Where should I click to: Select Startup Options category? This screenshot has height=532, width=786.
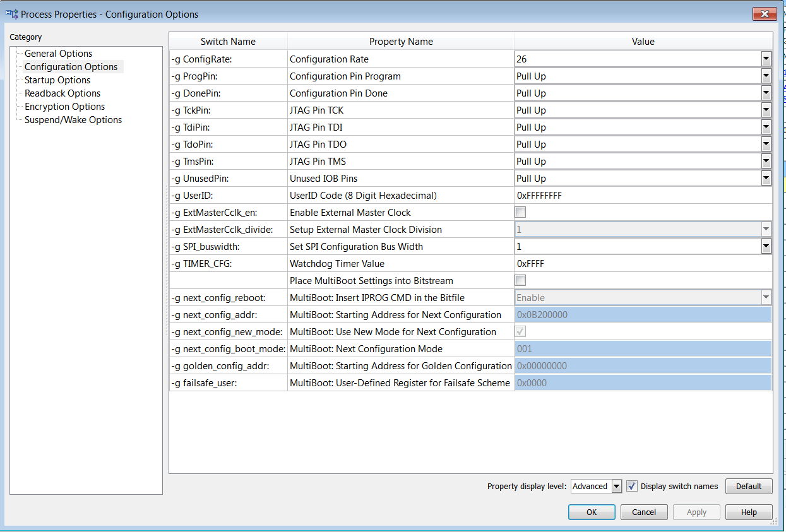(x=57, y=80)
